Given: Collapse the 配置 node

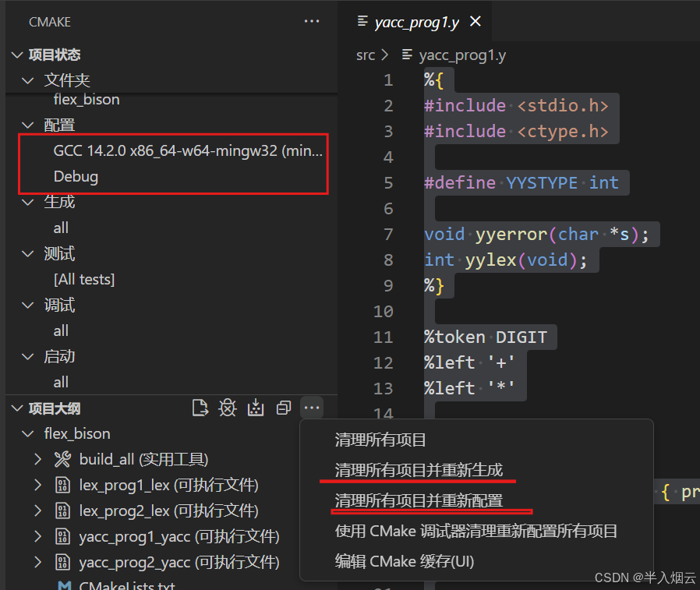Looking at the screenshot, I should (x=28, y=125).
